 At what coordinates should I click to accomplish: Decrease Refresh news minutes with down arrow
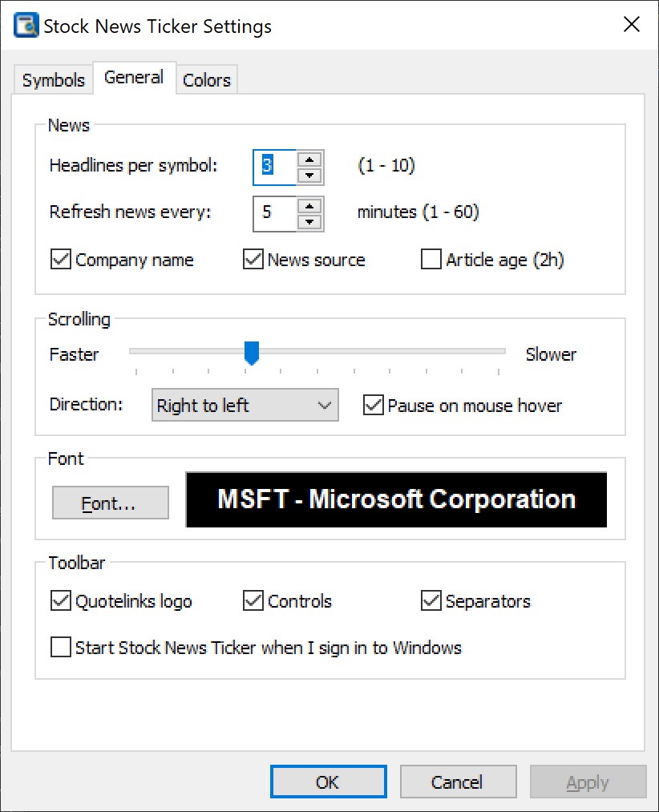coord(309,222)
